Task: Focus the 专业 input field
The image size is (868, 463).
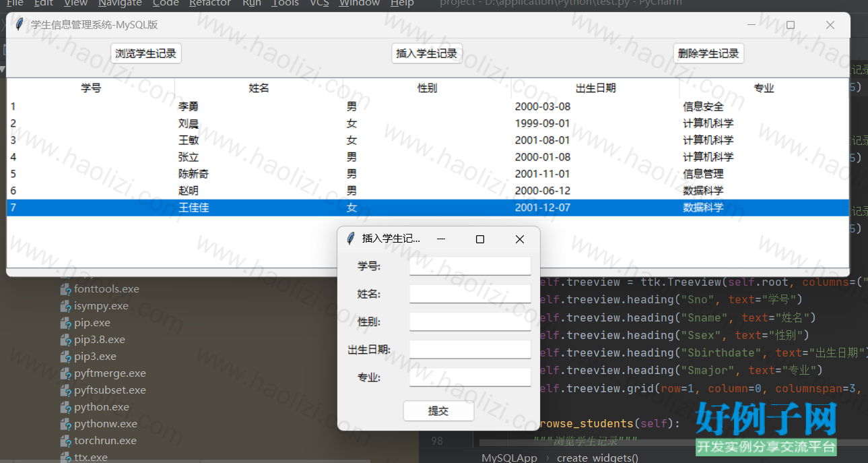Action: click(x=470, y=377)
